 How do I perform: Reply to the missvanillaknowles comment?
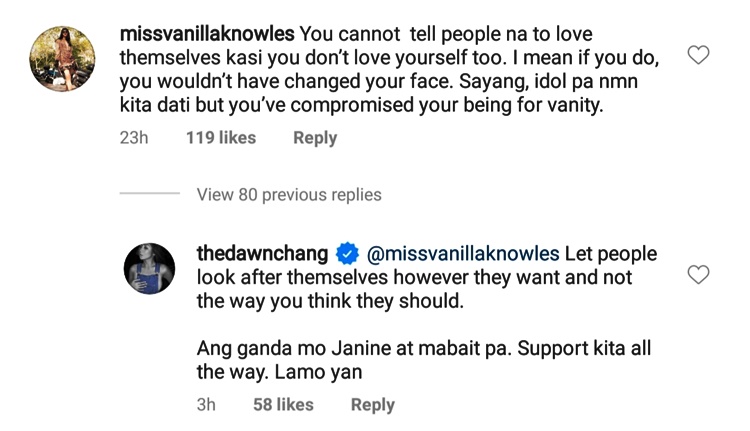[315, 138]
